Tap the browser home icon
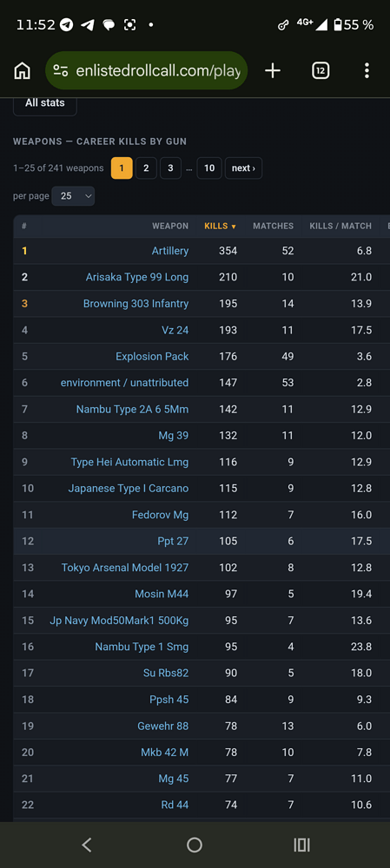 pyautogui.click(x=23, y=71)
